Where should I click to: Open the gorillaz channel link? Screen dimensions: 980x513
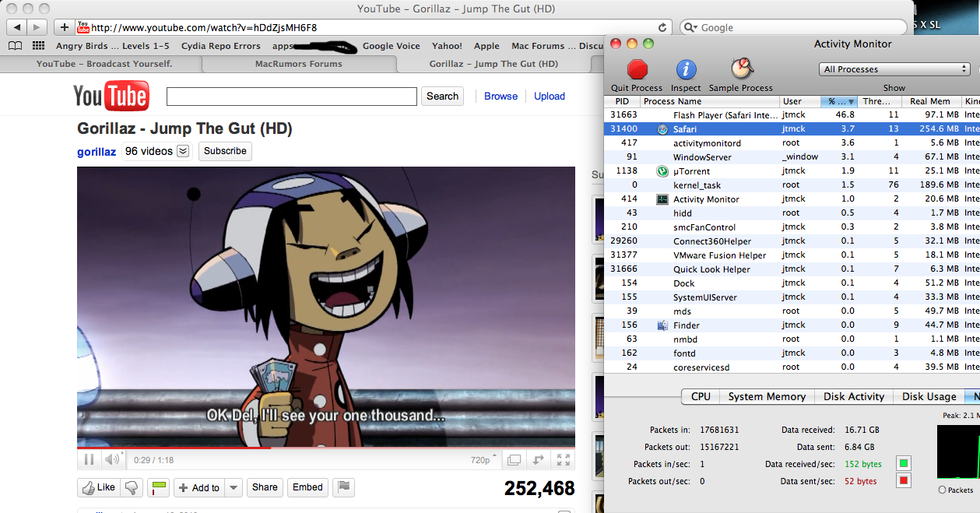(97, 152)
